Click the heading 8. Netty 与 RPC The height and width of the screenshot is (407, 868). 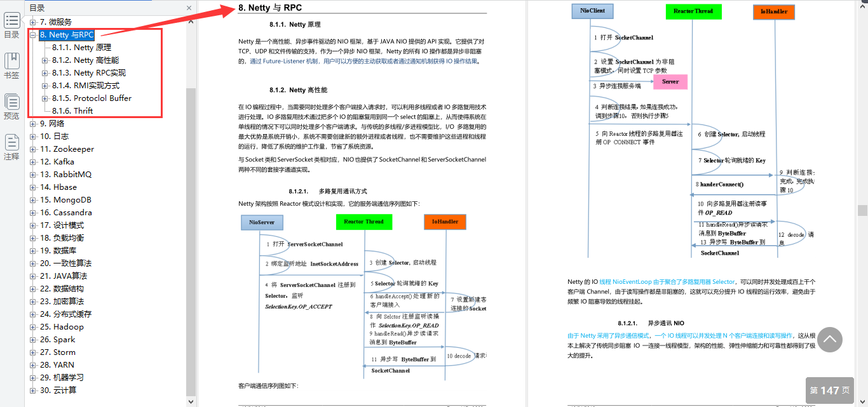point(270,8)
